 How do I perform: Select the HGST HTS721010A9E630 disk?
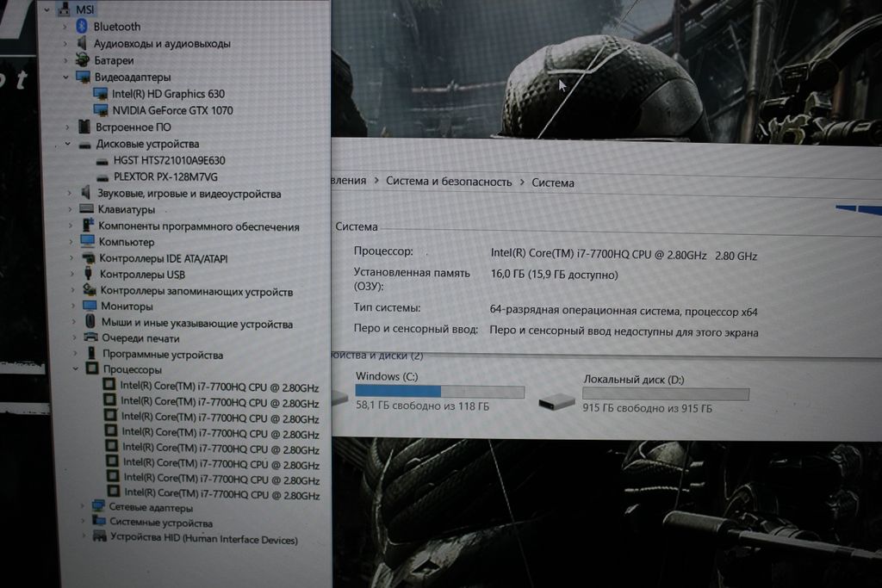coord(169,160)
